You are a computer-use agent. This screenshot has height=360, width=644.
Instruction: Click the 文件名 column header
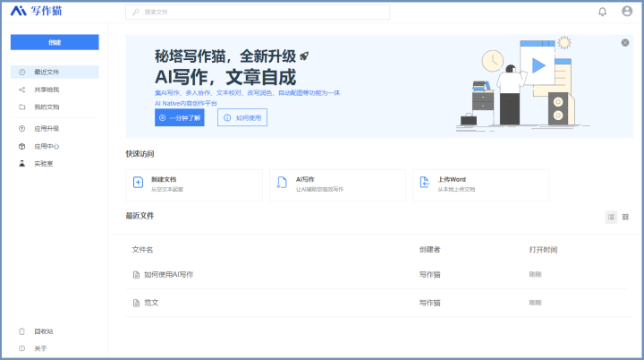tap(142, 250)
